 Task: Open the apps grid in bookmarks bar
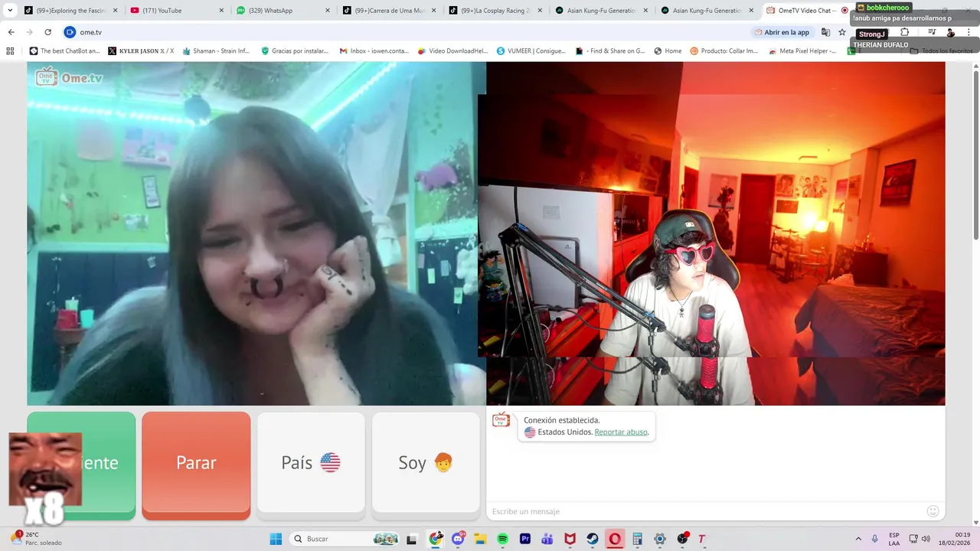pos(10,51)
